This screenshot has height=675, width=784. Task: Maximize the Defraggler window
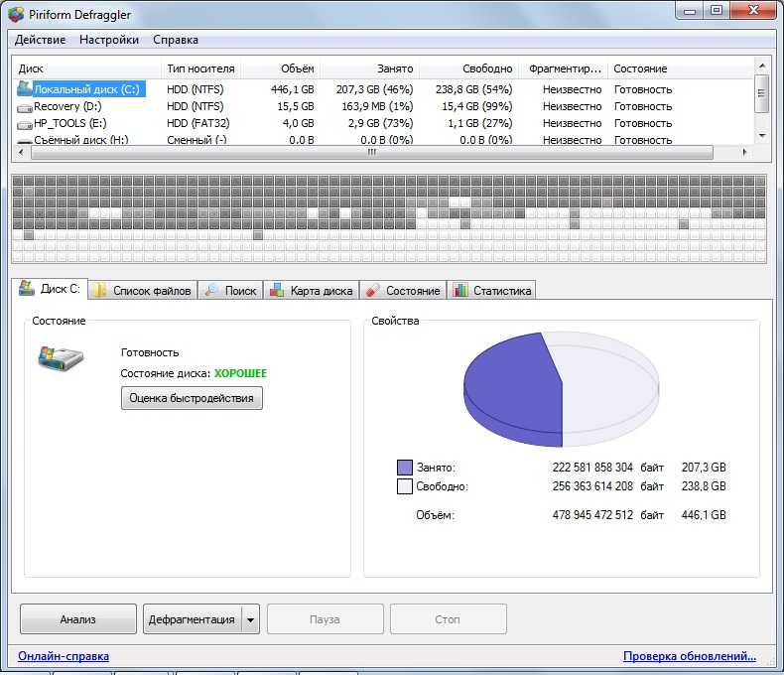tap(717, 11)
